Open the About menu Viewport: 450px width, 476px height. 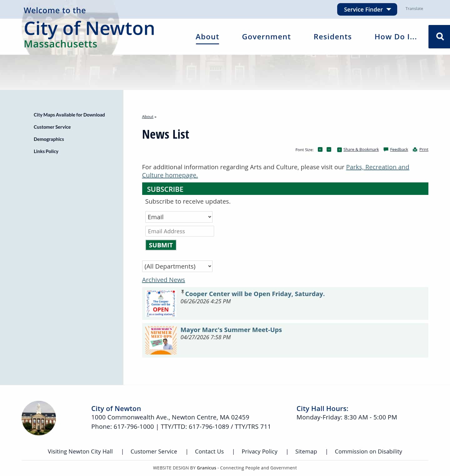pyautogui.click(x=207, y=37)
